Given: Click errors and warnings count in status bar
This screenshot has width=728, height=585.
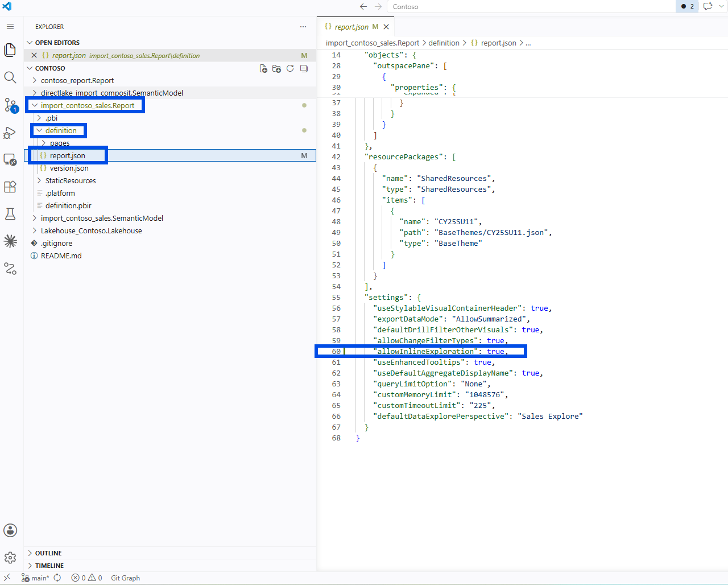Looking at the screenshot, I should click(86, 578).
